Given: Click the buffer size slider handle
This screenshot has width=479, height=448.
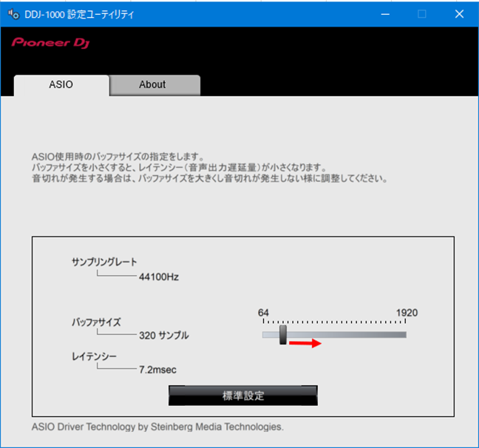Looking at the screenshot, I should 283,335.
